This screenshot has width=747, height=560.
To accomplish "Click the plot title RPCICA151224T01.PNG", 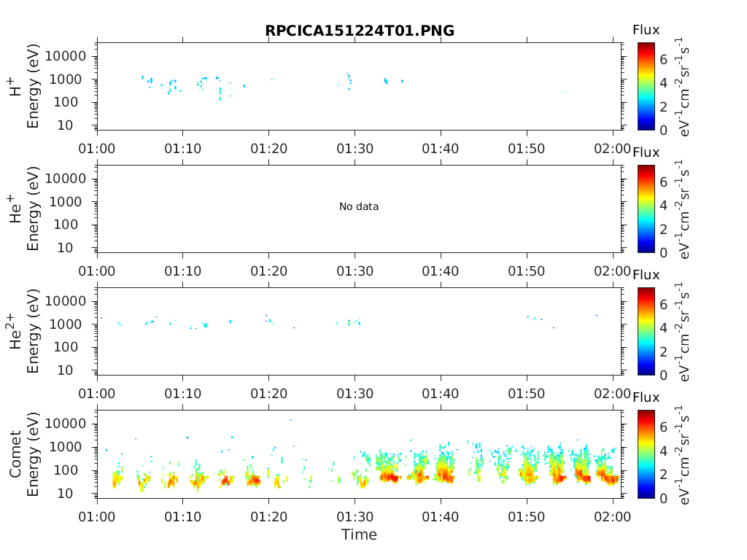I will click(360, 31).
